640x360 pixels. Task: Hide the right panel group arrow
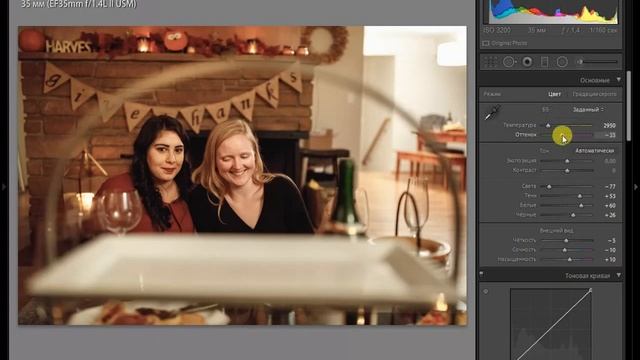(636, 187)
